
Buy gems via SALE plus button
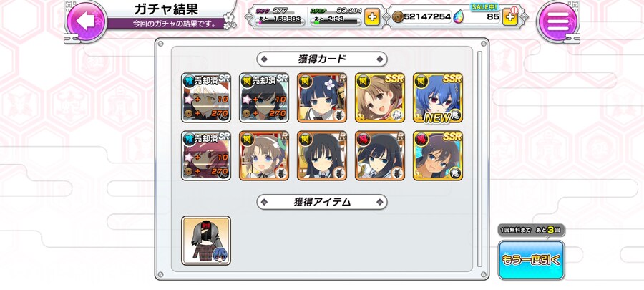[x=509, y=17]
